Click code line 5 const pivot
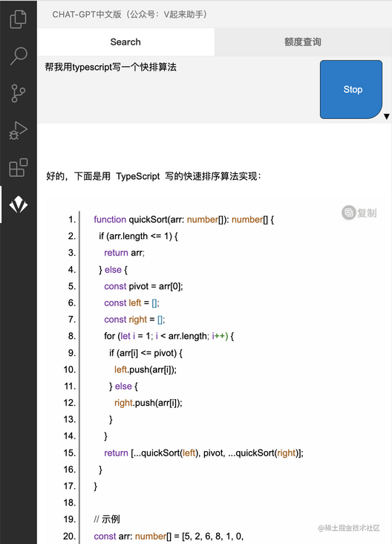392x544 pixels. 143,286
